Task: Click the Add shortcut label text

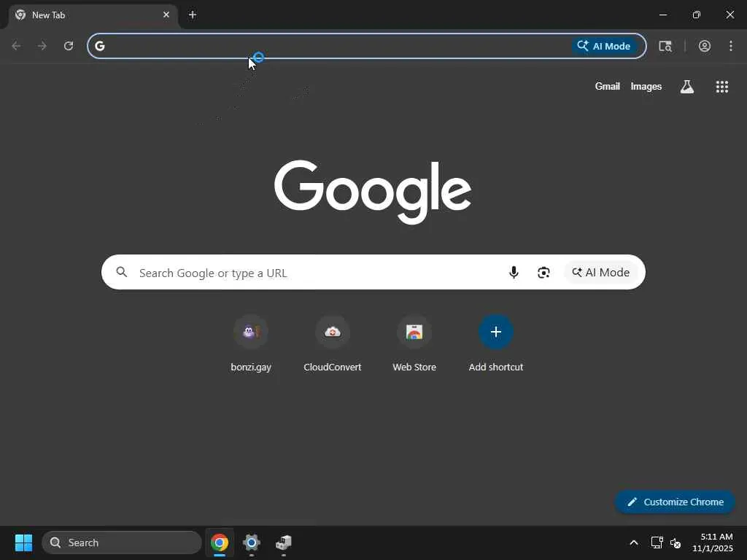Action: (x=496, y=367)
